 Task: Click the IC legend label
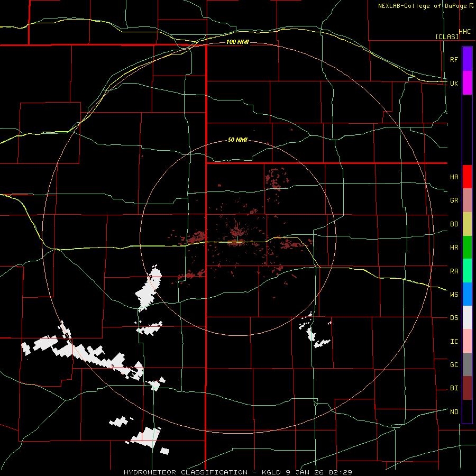(x=454, y=342)
